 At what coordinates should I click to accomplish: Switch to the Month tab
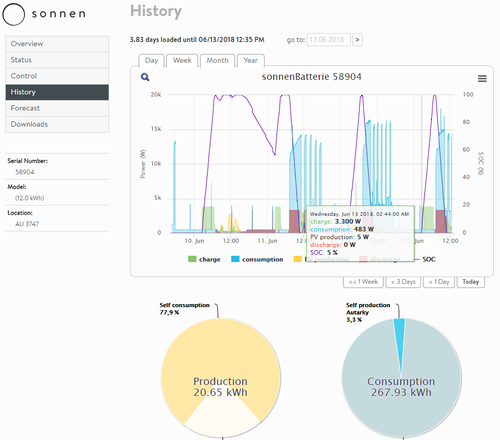tap(217, 61)
